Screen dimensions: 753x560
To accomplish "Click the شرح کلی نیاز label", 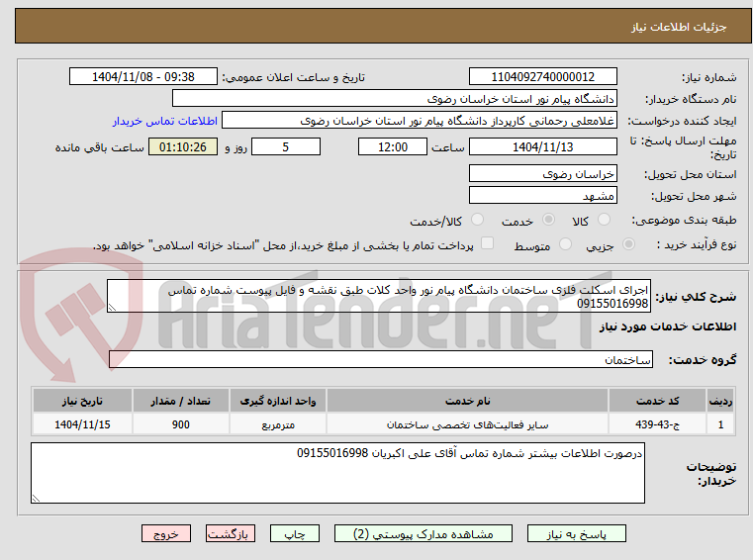I will point(696,297).
